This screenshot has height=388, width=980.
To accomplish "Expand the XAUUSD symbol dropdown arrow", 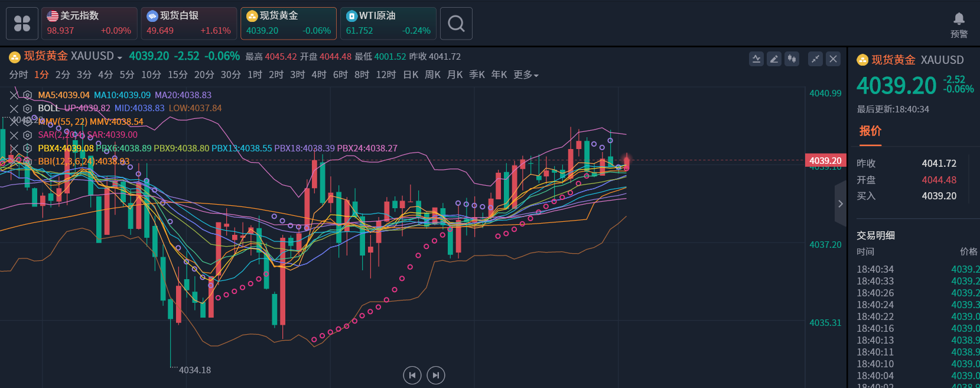I will point(120,57).
